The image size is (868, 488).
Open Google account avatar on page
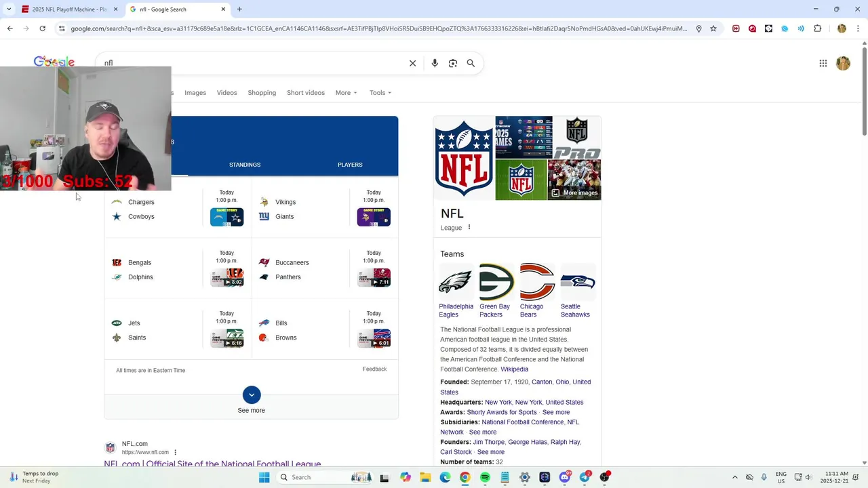tap(844, 63)
